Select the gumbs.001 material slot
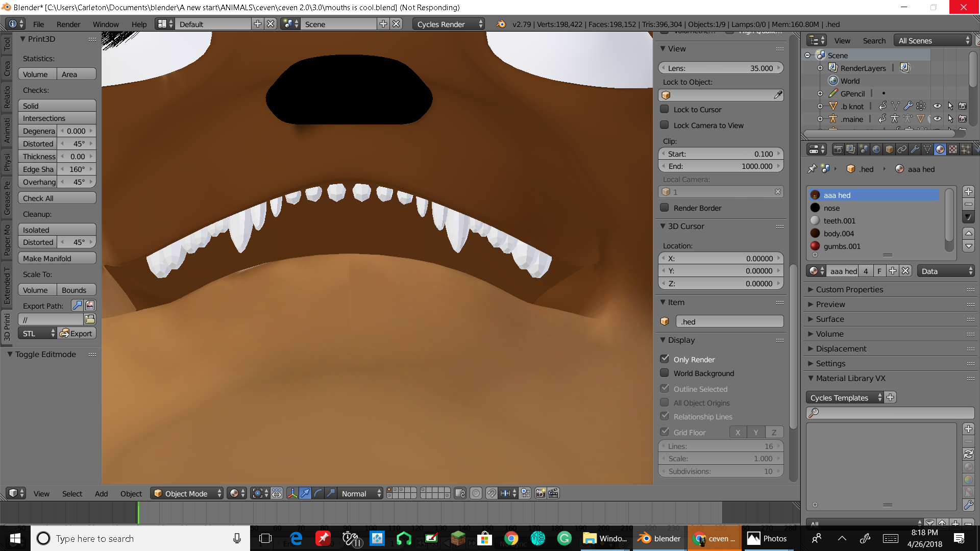The width and height of the screenshot is (980, 551). [842, 246]
